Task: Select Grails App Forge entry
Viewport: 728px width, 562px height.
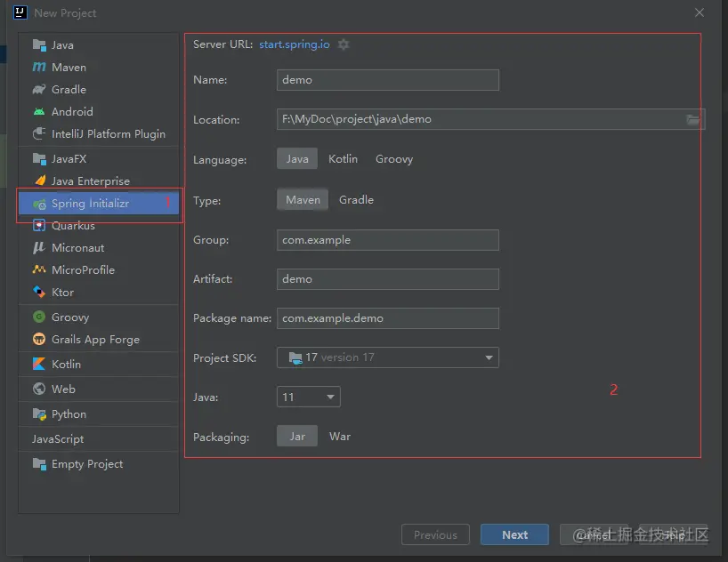Action: click(x=99, y=339)
